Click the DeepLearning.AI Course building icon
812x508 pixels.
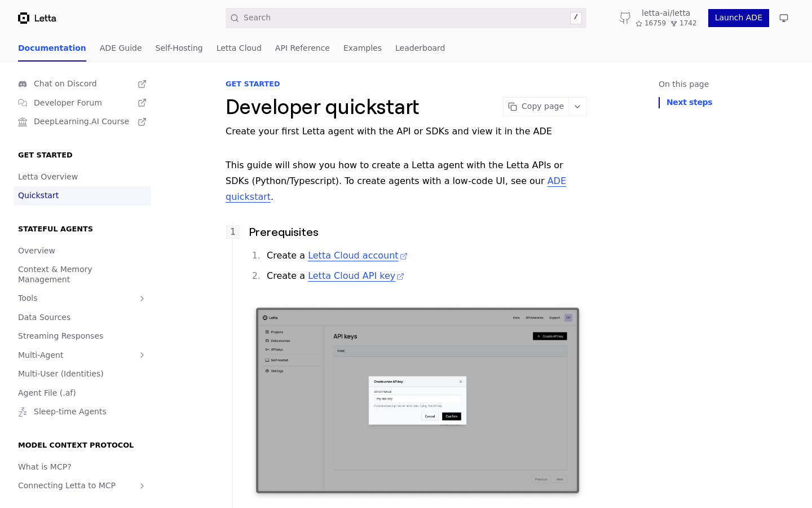pyautogui.click(x=23, y=122)
